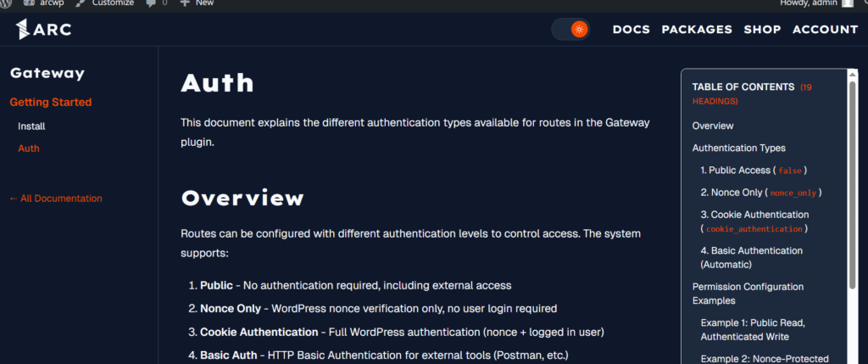Open the New content menu

[x=197, y=3]
